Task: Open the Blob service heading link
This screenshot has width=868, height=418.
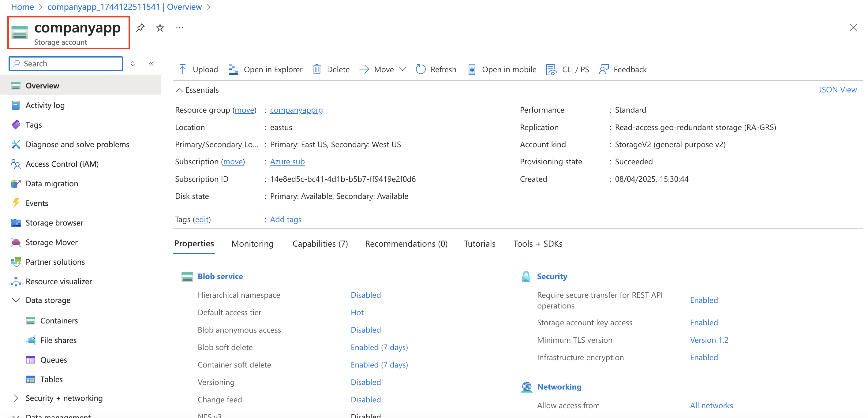Action: tap(220, 276)
